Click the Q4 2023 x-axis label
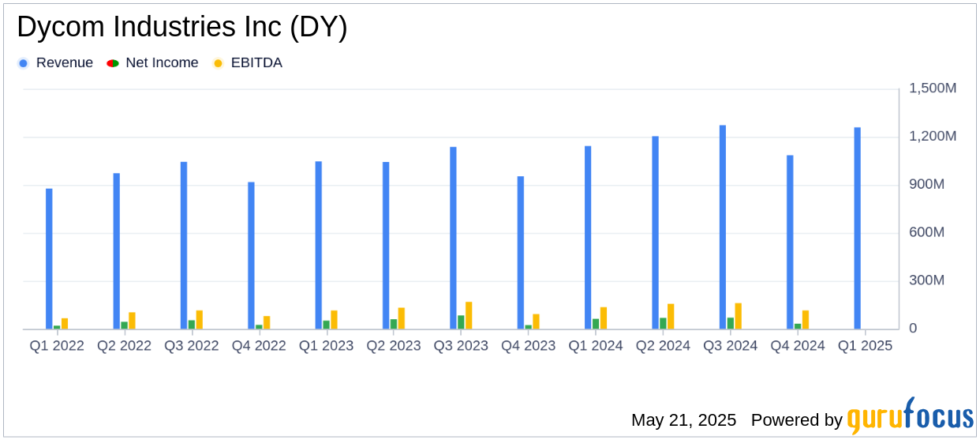 click(529, 346)
